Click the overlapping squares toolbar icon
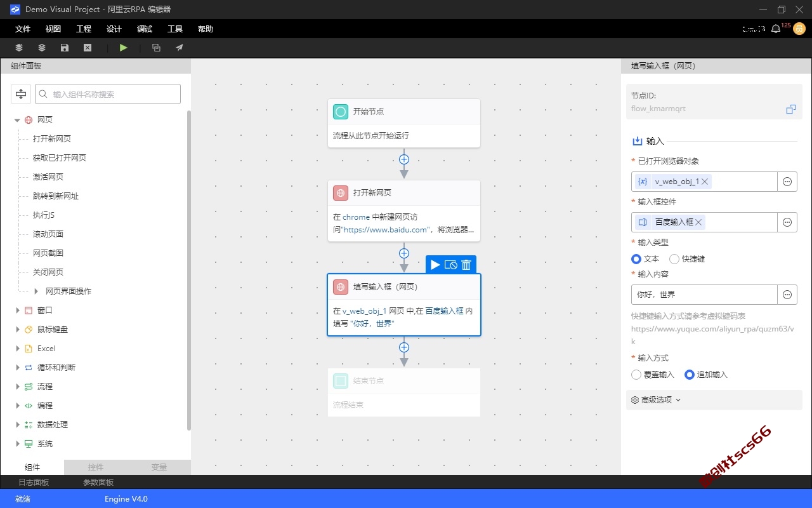This screenshot has height=508, width=812. [156, 48]
